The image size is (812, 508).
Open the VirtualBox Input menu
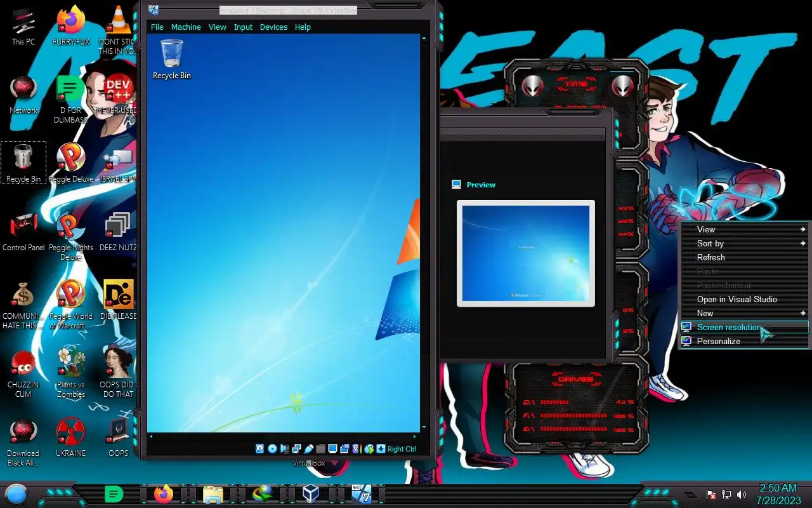(x=243, y=27)
